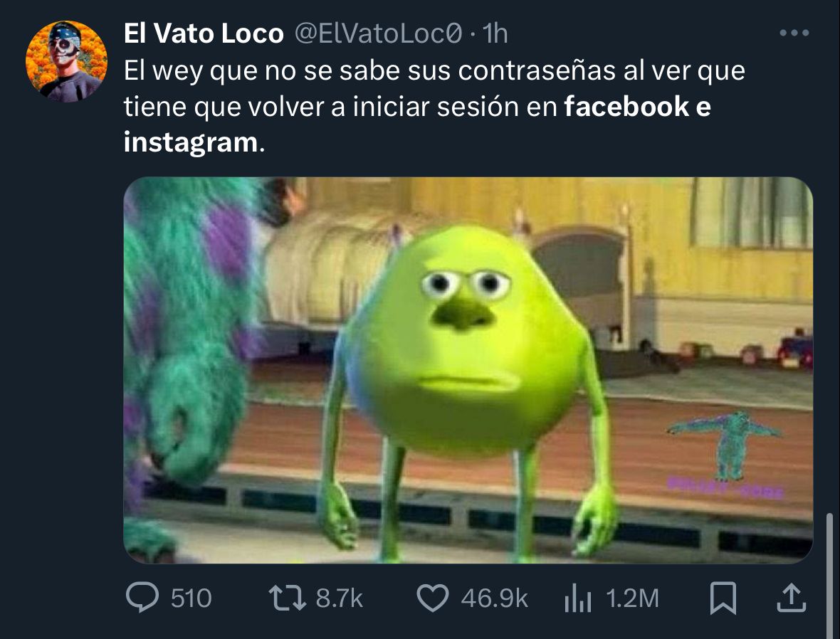Viewport: 840px width, 639px height.
Task: Click the bold text facebook e instagram
Action: tap(417, 125)
